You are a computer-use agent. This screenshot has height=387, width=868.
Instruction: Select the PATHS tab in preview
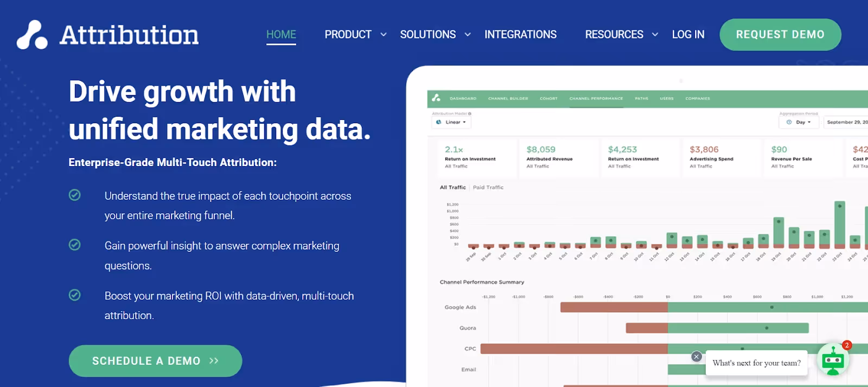point(641,99)
